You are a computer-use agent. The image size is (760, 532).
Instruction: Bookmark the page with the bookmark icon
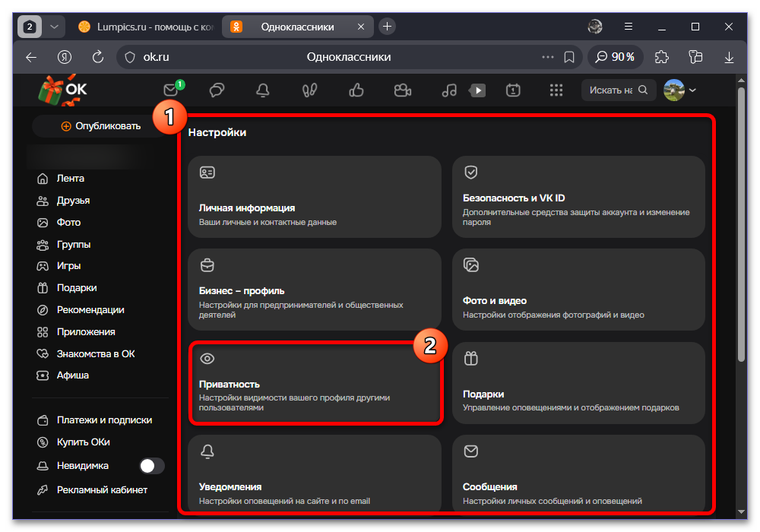coord(569,57)
